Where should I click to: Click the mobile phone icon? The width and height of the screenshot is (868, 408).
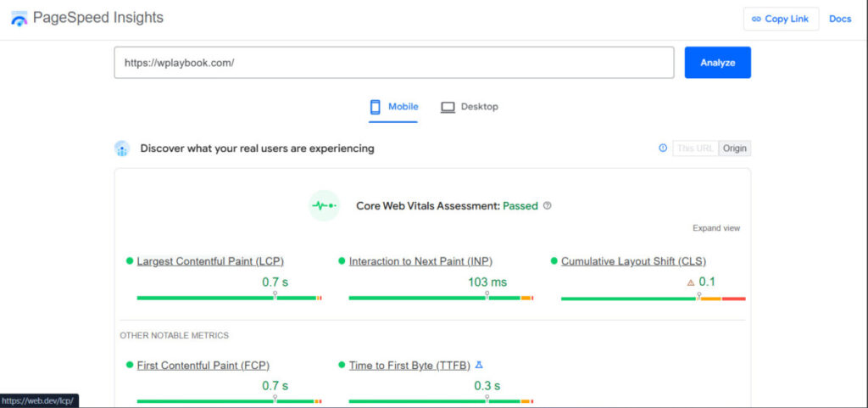click(376, 107)
